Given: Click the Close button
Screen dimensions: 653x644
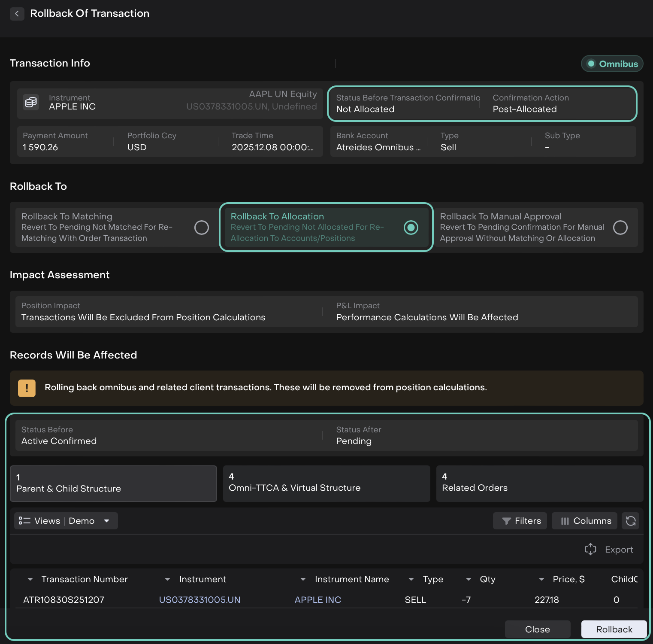Looking at the screenshot, I should pyautogui.click(x=537, y=629).
